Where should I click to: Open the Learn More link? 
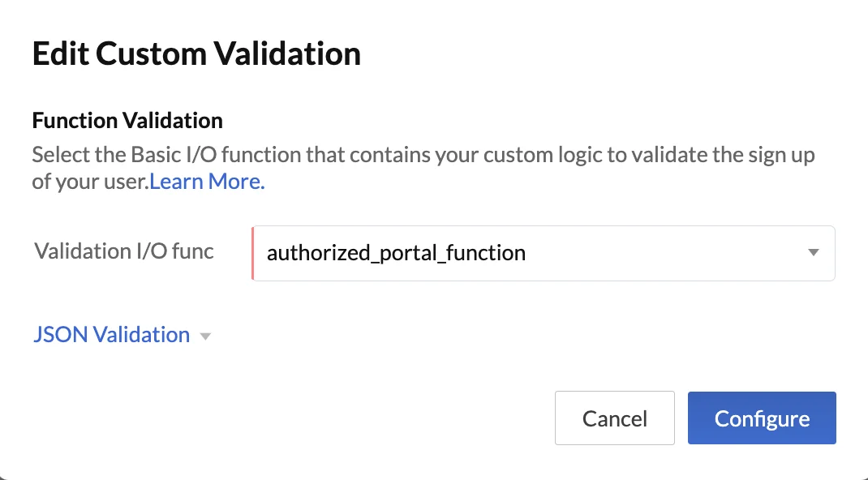point(207,182)
